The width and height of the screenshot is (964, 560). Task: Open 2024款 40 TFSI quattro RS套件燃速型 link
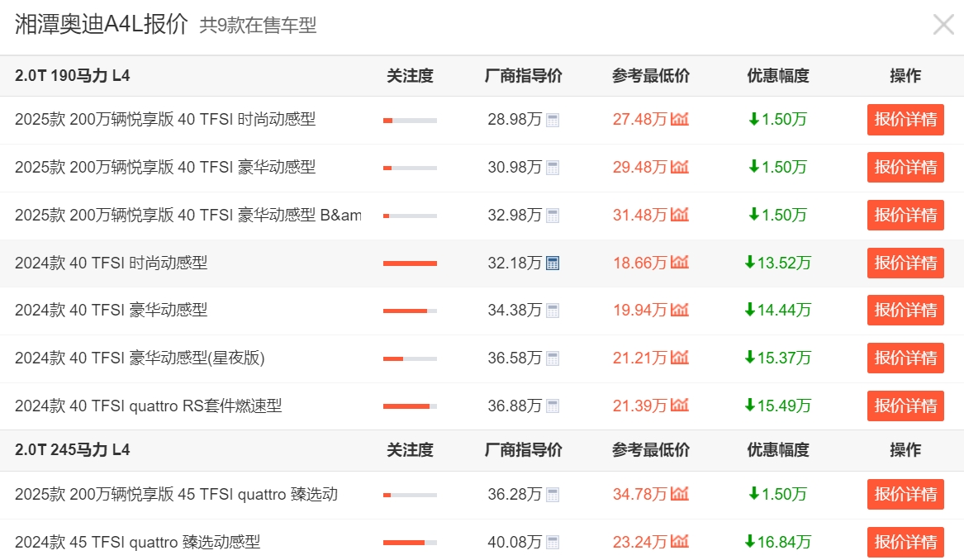(148, 406)
